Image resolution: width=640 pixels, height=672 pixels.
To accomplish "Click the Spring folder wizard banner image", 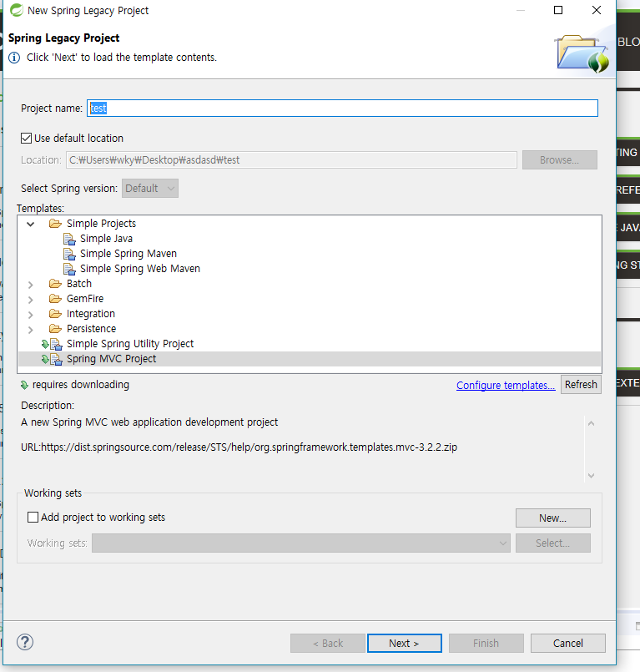I will tap(582, 53).
